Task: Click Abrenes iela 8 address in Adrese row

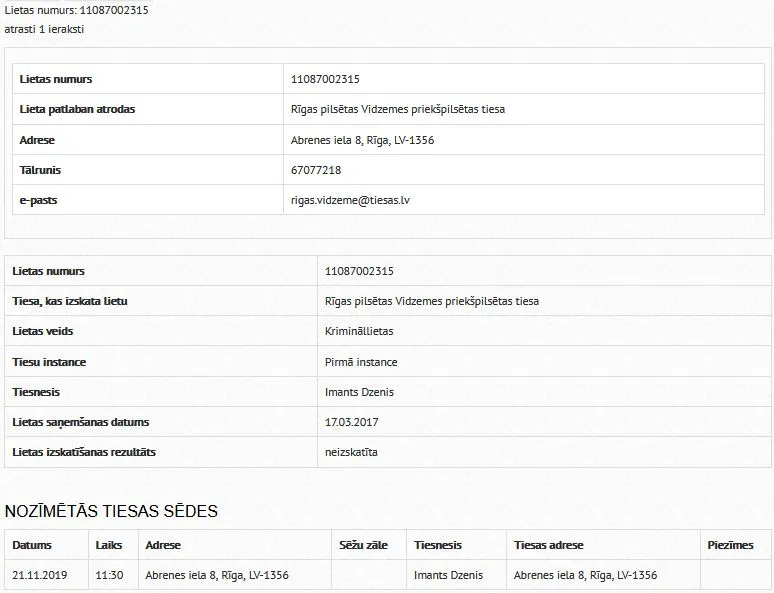Action: (x=362, y=140)
